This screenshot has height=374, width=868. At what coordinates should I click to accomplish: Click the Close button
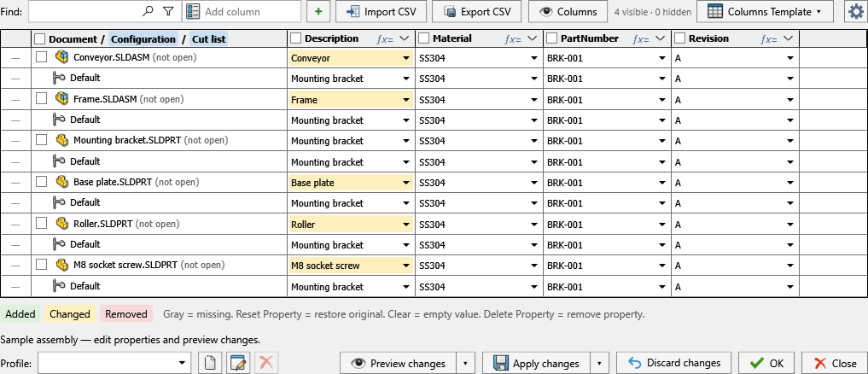835,364
